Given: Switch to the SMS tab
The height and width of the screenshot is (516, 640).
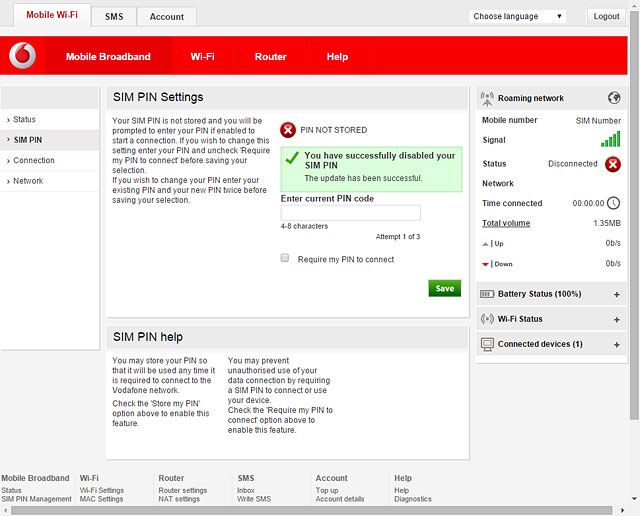Looking at the screenshot, I should (x=114, y=17).
